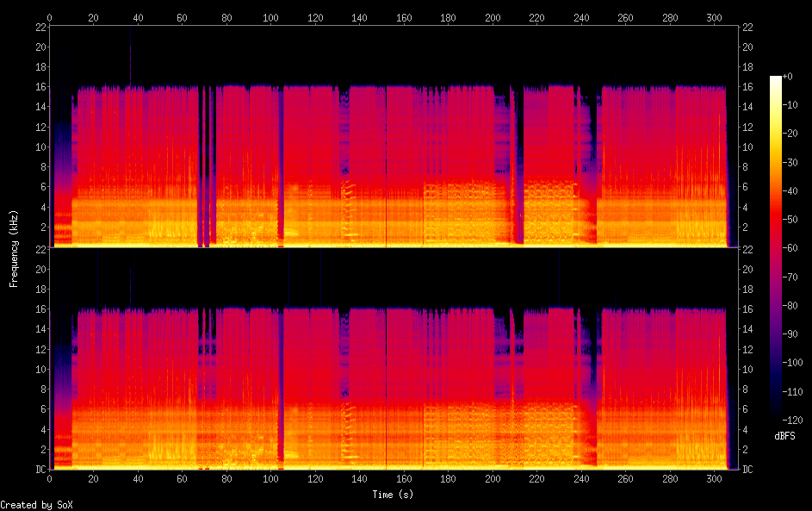Click the 200 tick on the bottom time axis
Image resolution: width=812 pixels, height=511 pixels.
(x=493, y=477)
